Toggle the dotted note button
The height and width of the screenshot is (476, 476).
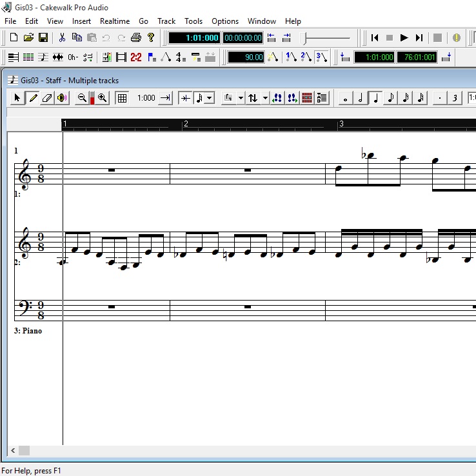pos(440,98)
